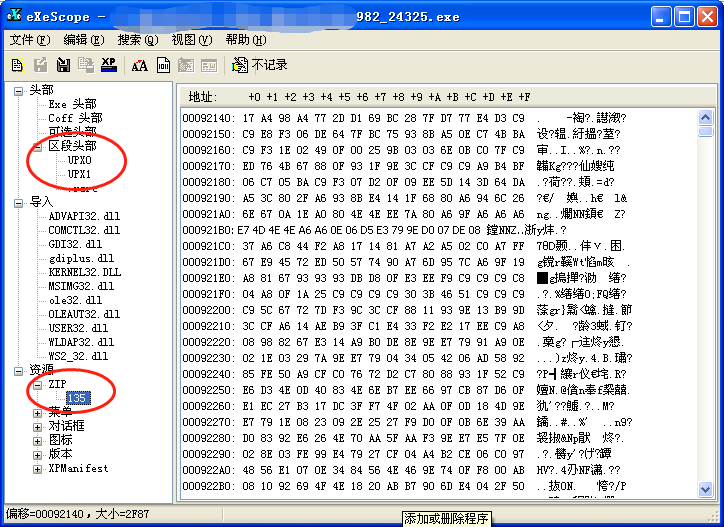This screenshot has height=527, width=724.
Task: Collapse the 头部 tree node
Action: (19, 90)
